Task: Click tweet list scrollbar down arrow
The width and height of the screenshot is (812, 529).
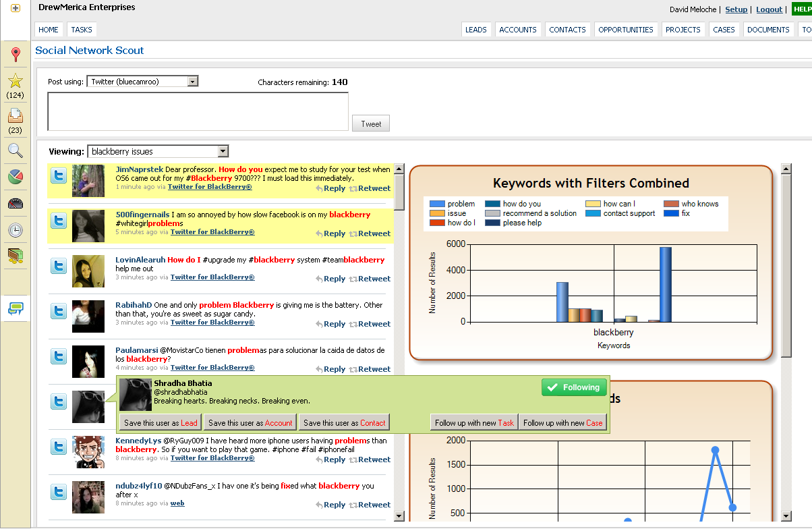Action: pyautogui.click(x=399, y=516)
